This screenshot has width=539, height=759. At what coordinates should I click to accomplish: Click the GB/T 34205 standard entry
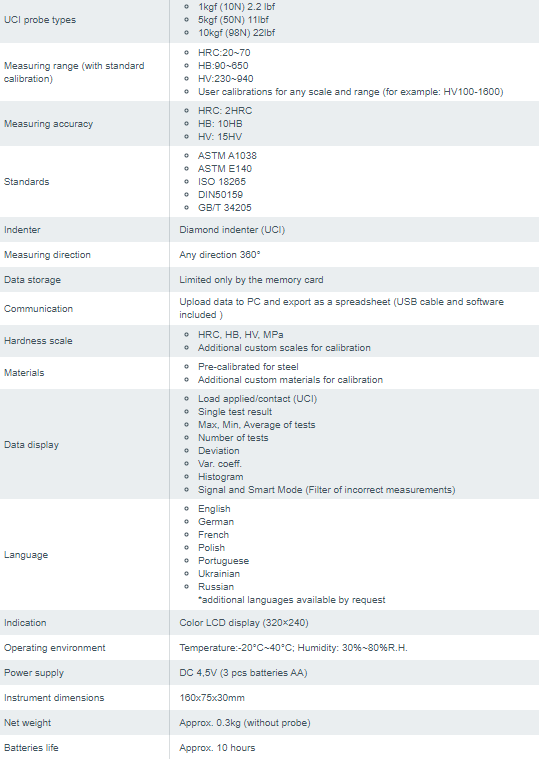point(225,208)
